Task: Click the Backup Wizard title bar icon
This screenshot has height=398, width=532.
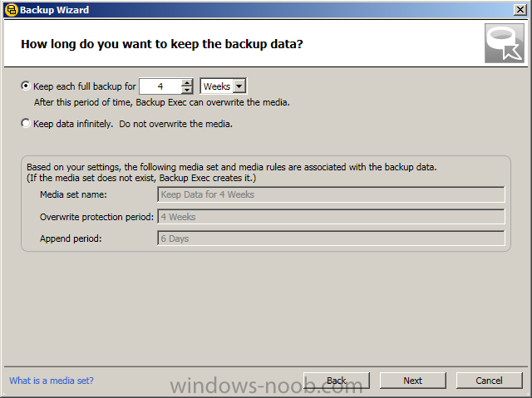Action: pyautogui.click(x=11, y=10)
